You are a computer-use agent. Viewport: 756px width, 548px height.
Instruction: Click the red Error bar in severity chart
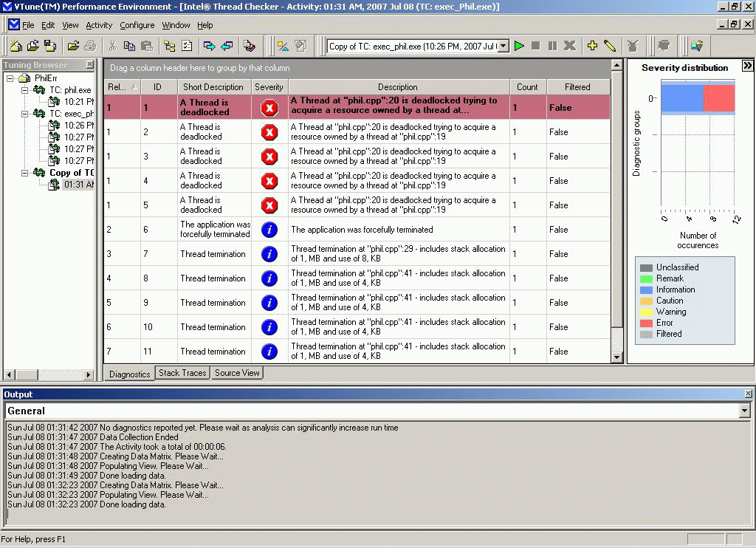(x=719, y=98)
